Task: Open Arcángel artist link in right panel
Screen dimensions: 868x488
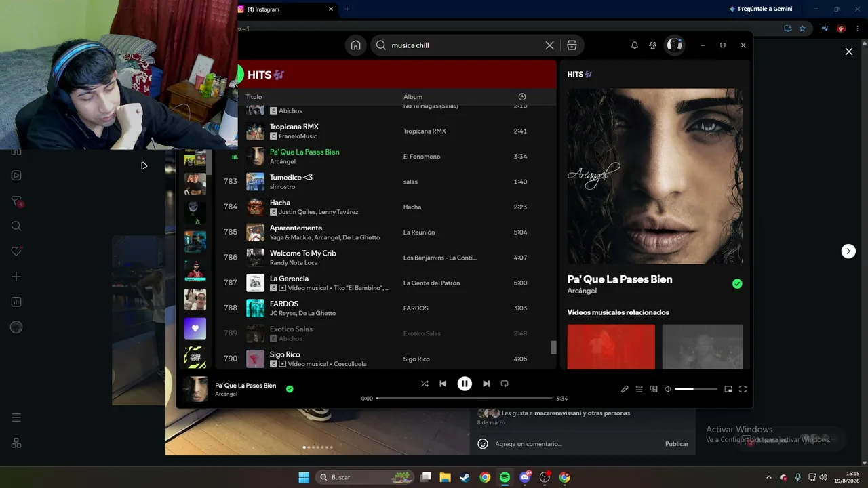Action: (x=583, y=291)
